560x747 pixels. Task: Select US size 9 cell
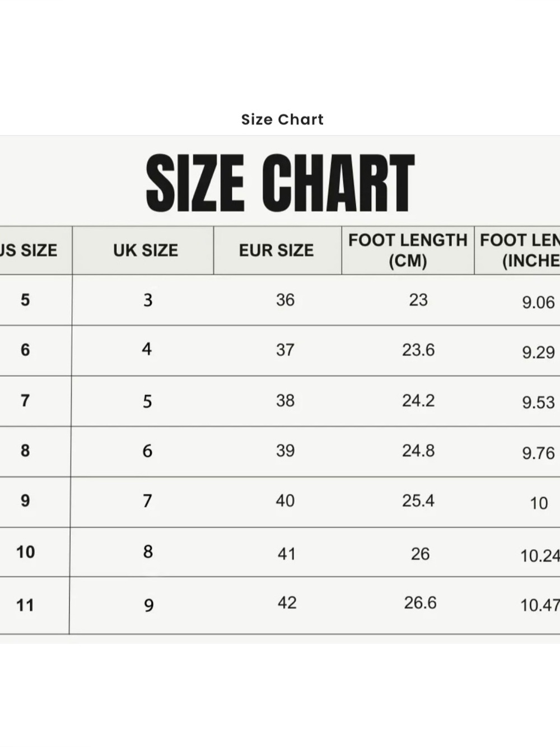[25, 501]
